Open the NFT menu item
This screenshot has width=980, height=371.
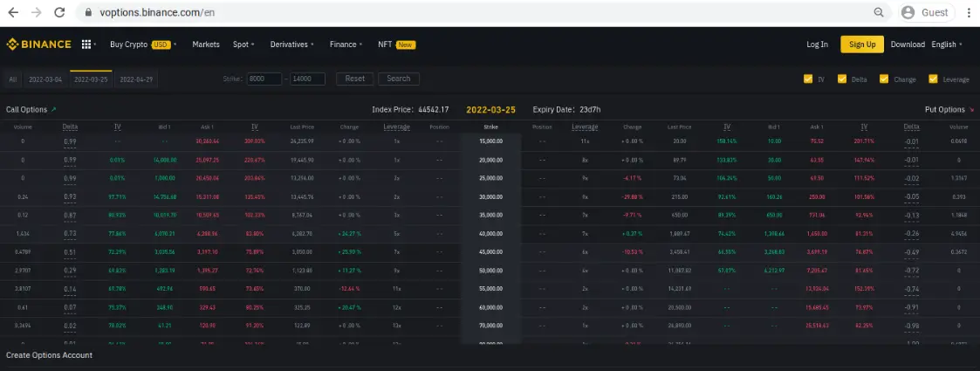(397, 45)
